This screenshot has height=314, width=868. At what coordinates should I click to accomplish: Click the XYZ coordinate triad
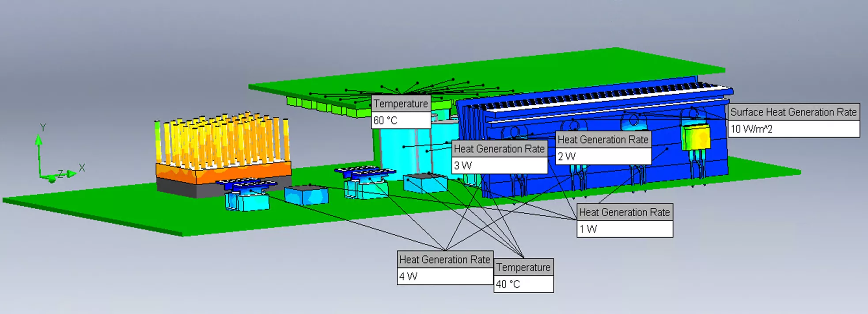(x=57, y=153)
